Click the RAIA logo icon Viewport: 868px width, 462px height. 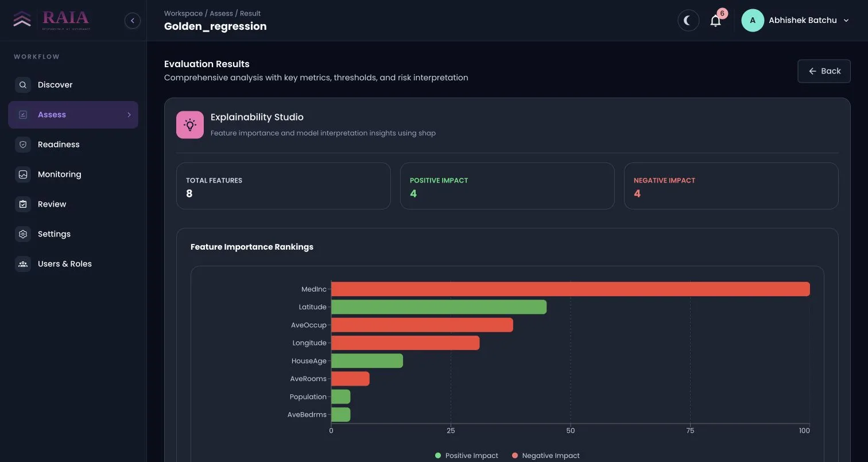point(22,20)
